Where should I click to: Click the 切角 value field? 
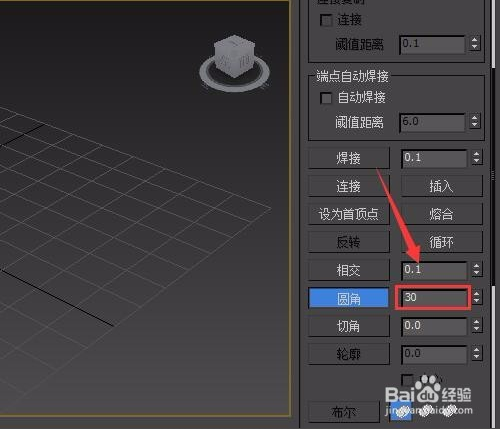(434, 326)
